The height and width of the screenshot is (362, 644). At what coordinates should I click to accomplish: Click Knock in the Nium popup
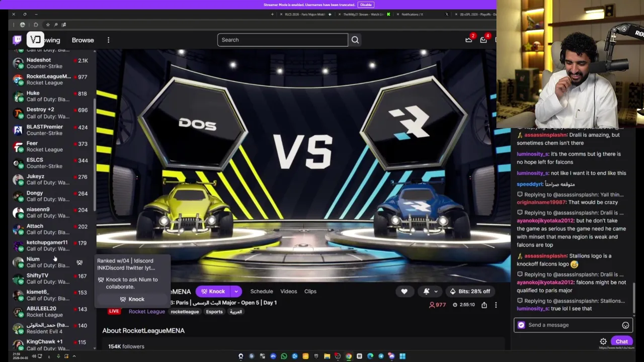pyautogui.click(x=132, y=299)
